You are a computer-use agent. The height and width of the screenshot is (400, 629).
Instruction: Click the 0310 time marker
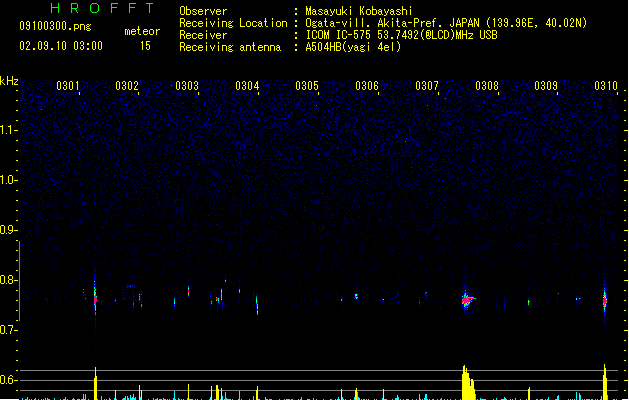(x=606, y=86)
